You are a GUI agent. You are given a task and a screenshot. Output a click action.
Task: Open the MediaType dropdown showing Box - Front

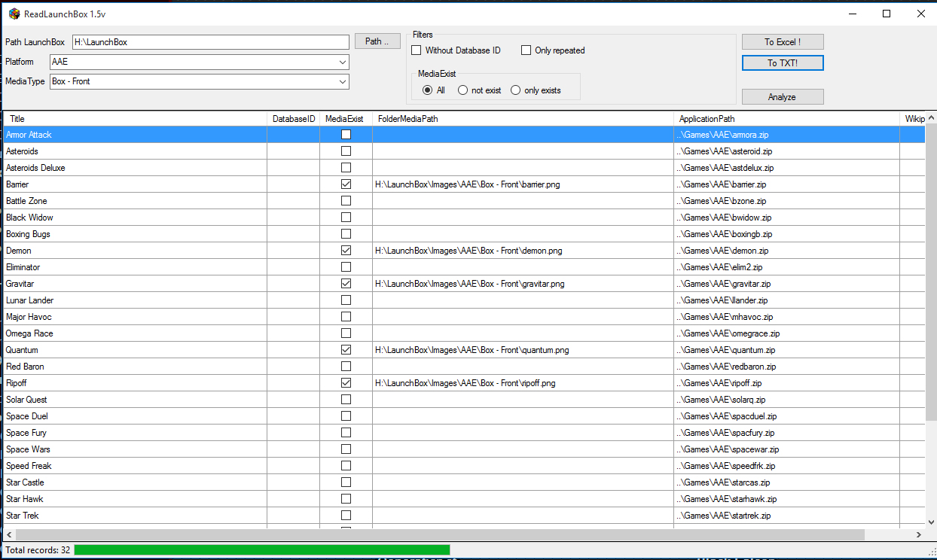(199, 81)
